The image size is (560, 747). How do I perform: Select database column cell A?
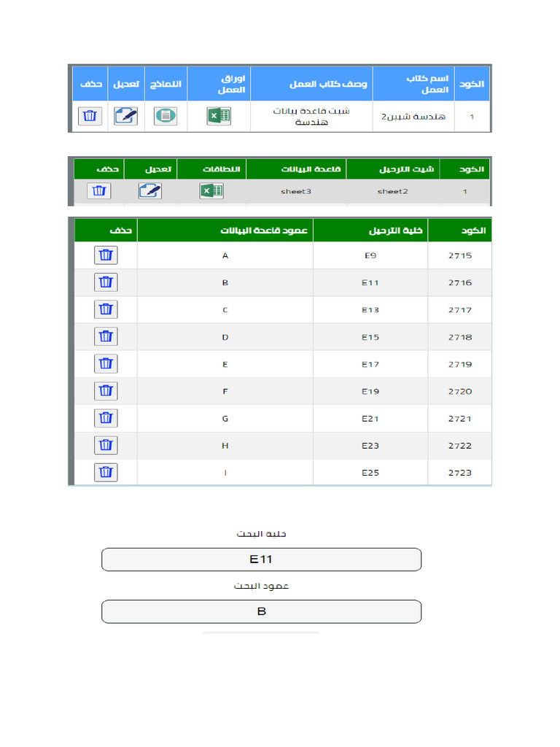pos(225,256)
